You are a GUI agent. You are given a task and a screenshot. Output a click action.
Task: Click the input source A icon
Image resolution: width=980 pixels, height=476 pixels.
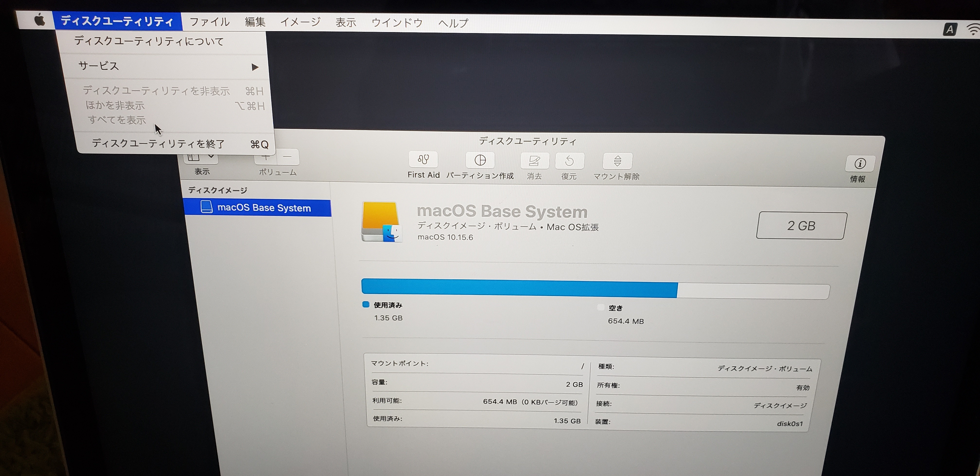pyautogui.click(x=950, y=29)
